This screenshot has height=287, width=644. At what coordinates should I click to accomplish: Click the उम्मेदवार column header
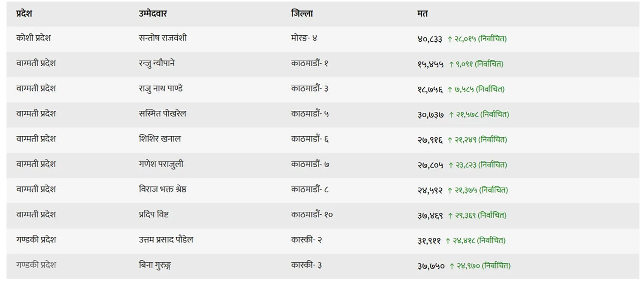(x=153, y=14)
